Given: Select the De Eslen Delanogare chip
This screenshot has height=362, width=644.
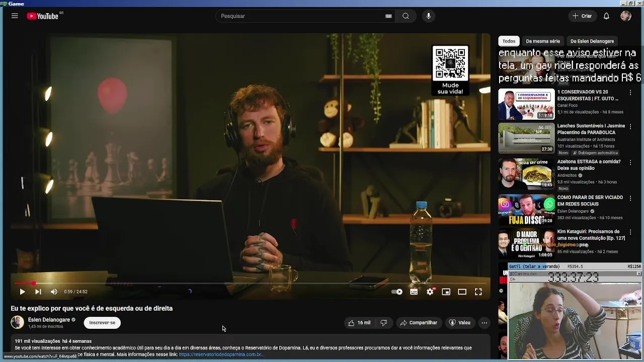Looking at the screenshot, I should click(592, 41).
